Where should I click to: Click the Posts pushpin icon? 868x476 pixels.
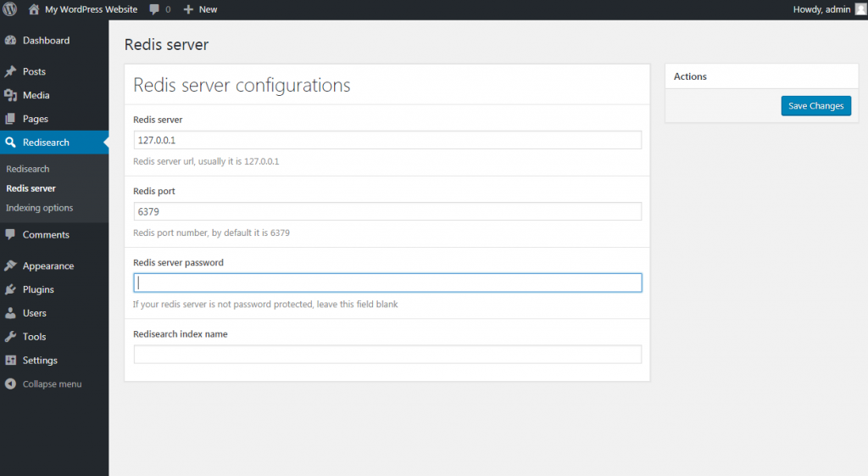pyautogui.click(x=10, y=72)
